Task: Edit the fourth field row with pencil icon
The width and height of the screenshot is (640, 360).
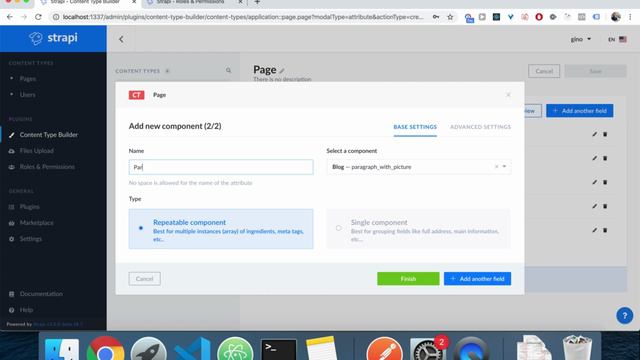Action: 594,206
